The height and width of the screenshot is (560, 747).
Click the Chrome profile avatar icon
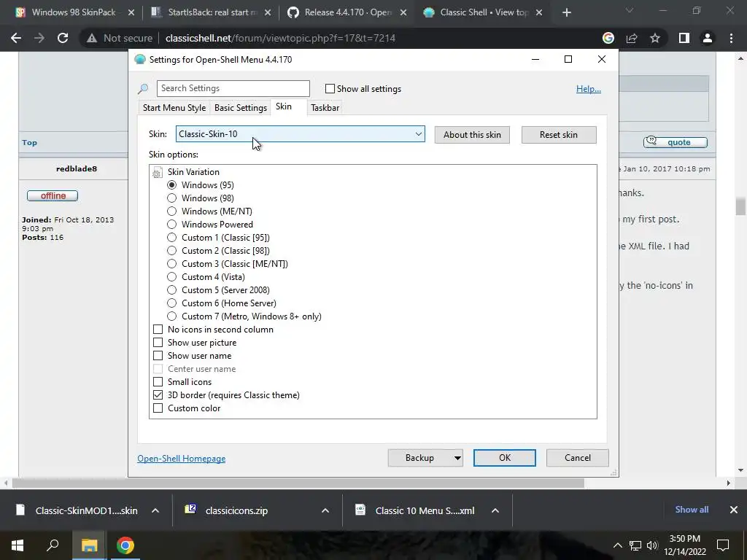point(708,38)
